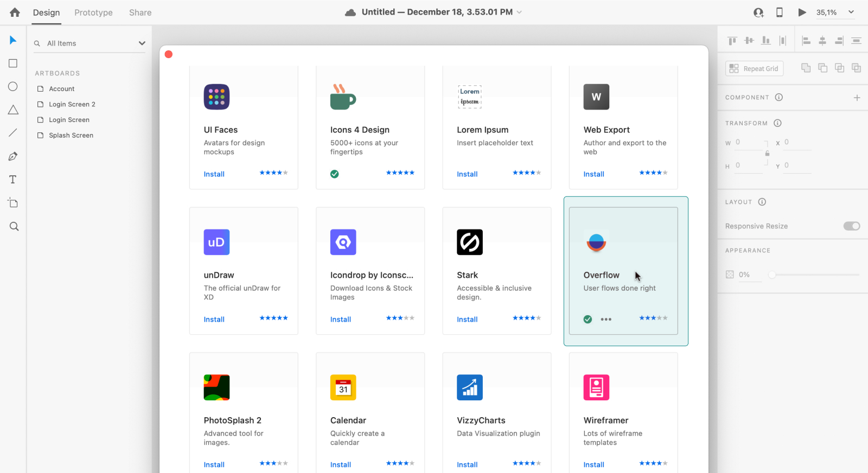Screen dimensions: 868x473
Task: Click the Icondrop three-star rating
Action: [x=400, y=318]
